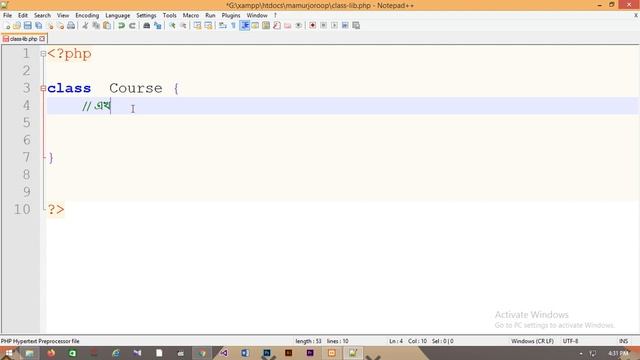Select the class-lib.php tab
Viewport: 640px width, 360px height.
(x=23, y=39)
